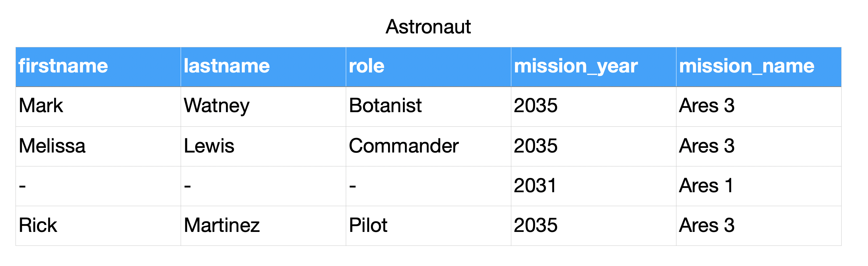Click the Astronaut table title
Image resolution: width=868 pixels, height=266 pixels.
tap(428, 27)
